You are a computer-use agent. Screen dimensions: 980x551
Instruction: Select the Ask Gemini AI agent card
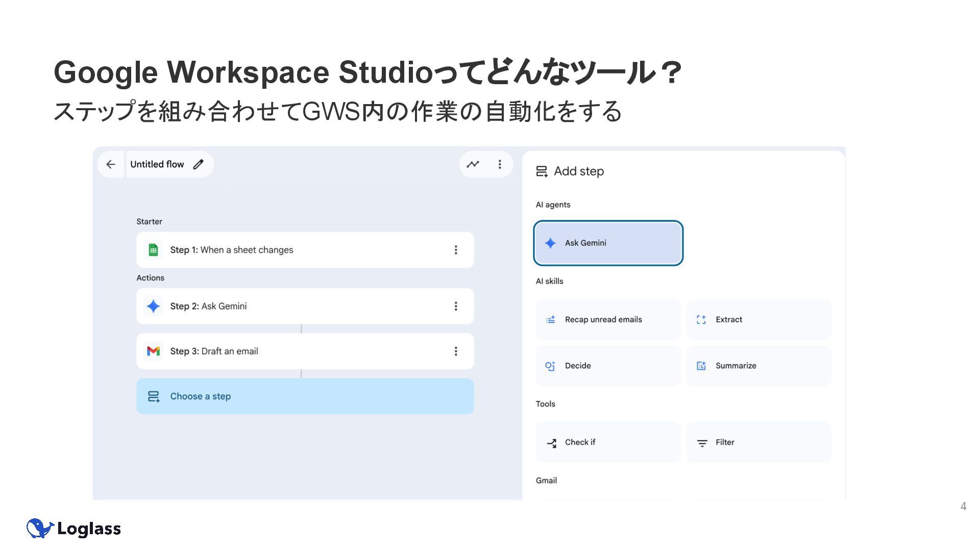[x=608, y=243]
